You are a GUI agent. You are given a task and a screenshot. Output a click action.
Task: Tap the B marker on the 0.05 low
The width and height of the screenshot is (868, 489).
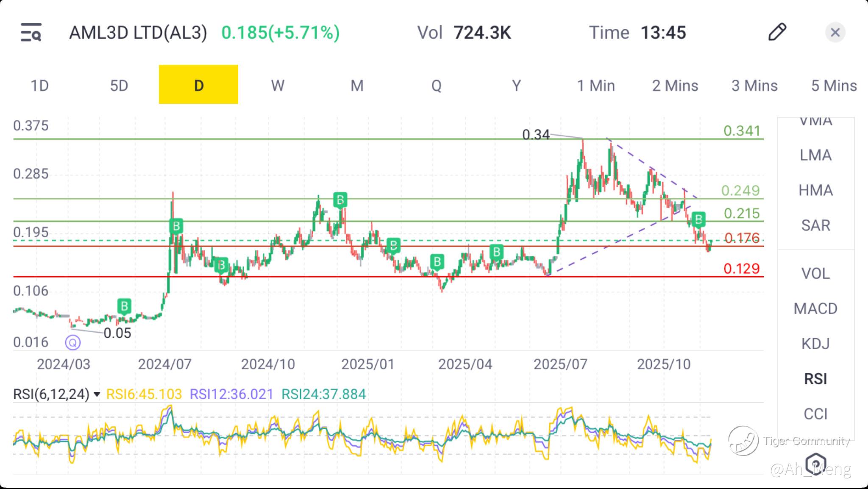click(124, 306)
